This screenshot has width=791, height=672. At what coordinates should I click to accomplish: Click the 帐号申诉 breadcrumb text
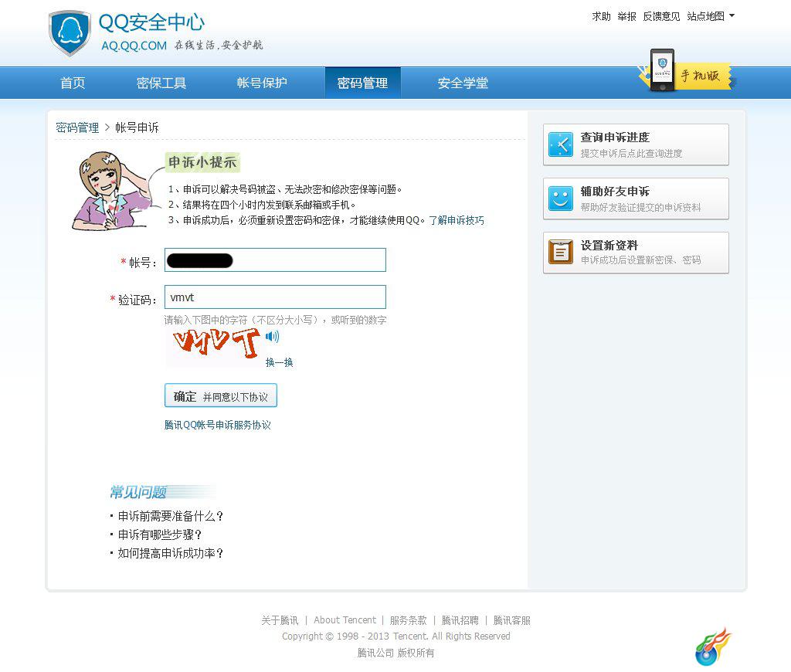[x=137, y=127]
